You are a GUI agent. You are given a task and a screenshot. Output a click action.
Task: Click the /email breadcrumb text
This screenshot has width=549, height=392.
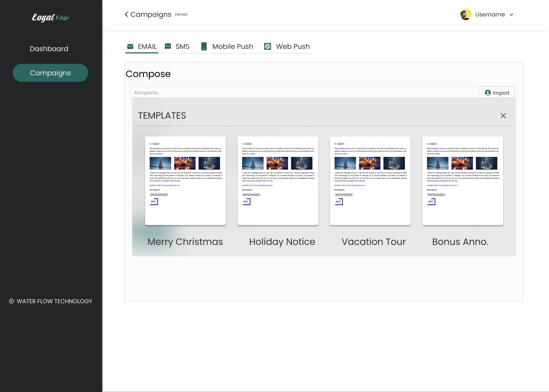(181, 14)
